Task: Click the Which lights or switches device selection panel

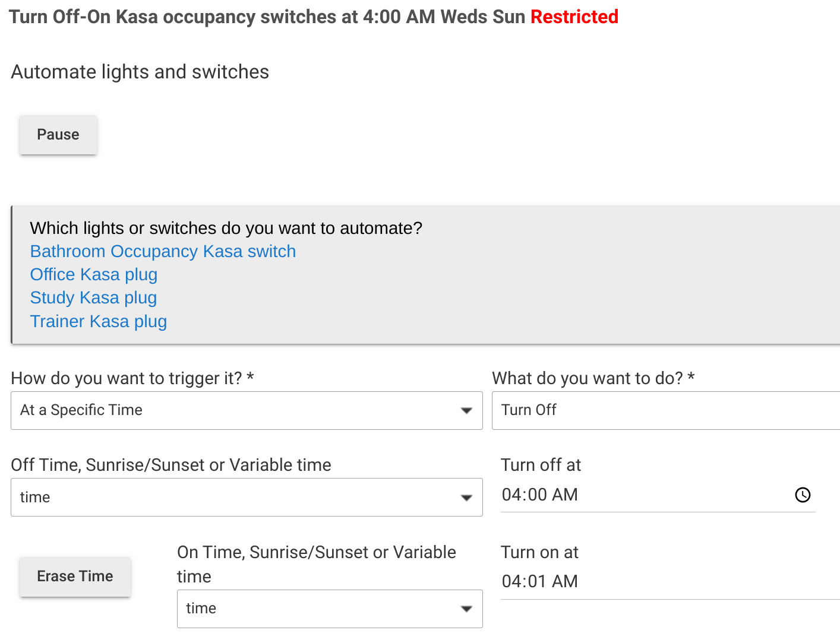Action: pyautogui.click(x=425, y=275)
